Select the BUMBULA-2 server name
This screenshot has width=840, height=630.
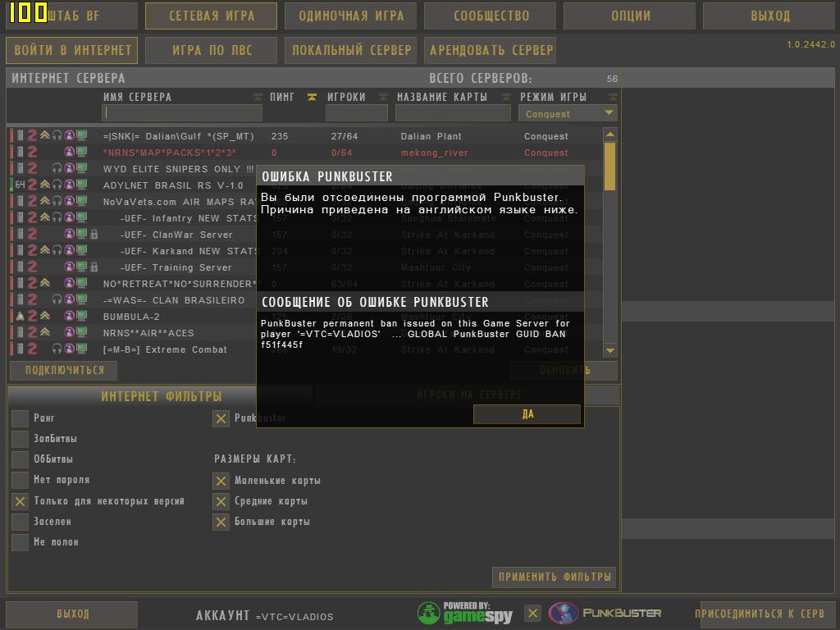[x=131, y=317]
